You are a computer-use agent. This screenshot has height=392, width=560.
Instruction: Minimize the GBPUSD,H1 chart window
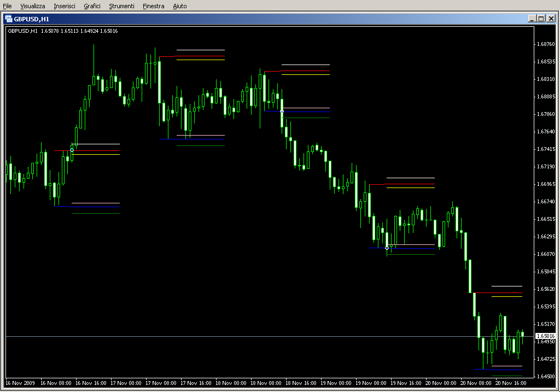[532, 19]
